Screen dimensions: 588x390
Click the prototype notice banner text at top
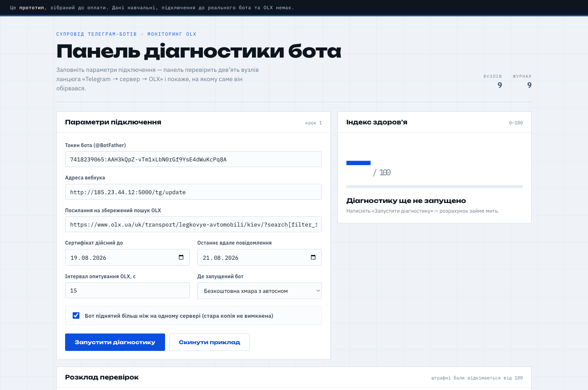click(152, 8)
